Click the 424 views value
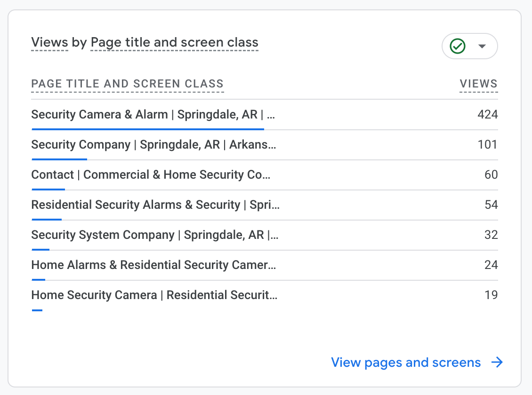Image resolution: width=532 pixels, height=395 pixels. point(487,114)
